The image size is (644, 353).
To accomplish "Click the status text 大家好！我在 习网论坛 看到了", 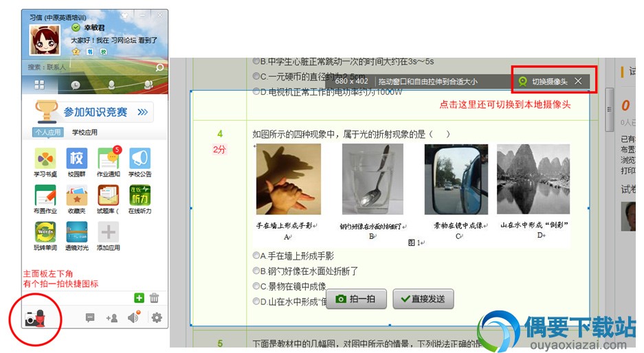I will 114,41.
